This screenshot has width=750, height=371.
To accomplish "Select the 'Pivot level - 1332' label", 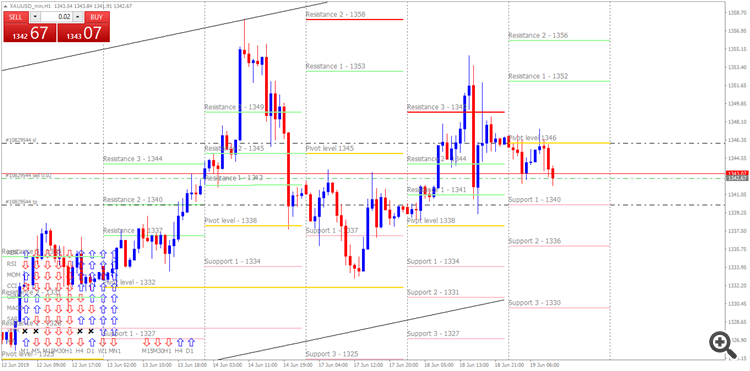I will pyautogui.click(x=130, y=283).
